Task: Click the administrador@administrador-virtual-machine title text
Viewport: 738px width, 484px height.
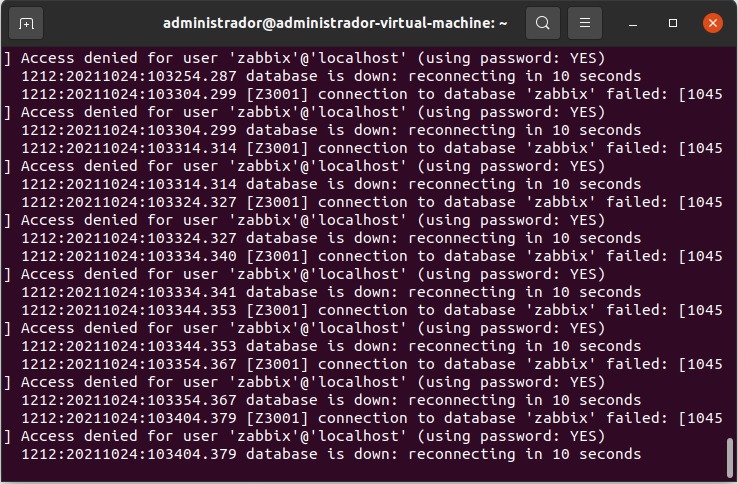Action: [x=335, y=23]
